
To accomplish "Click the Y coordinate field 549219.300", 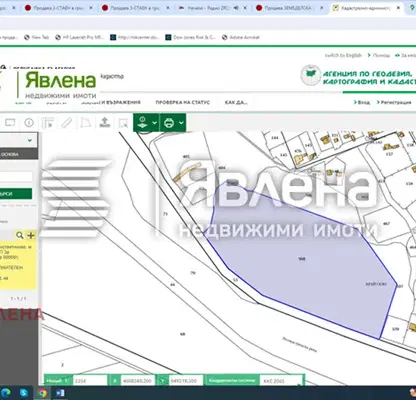I will click(186, 380).
